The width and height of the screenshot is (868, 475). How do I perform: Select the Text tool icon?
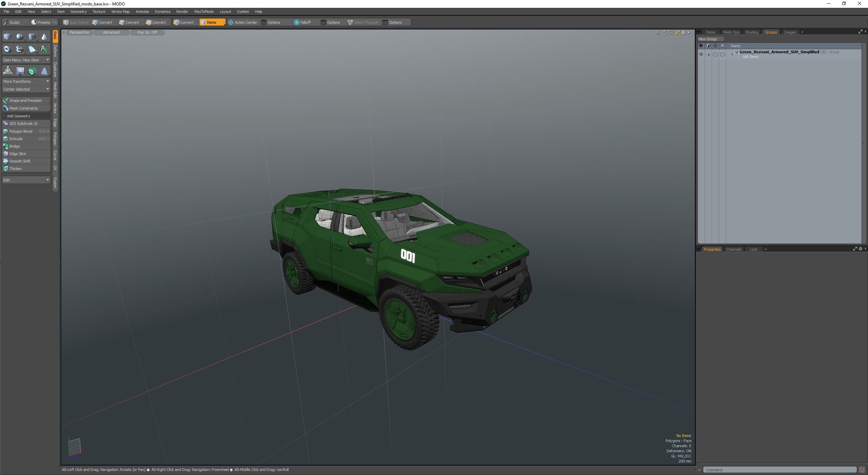(x=44, y=49)
